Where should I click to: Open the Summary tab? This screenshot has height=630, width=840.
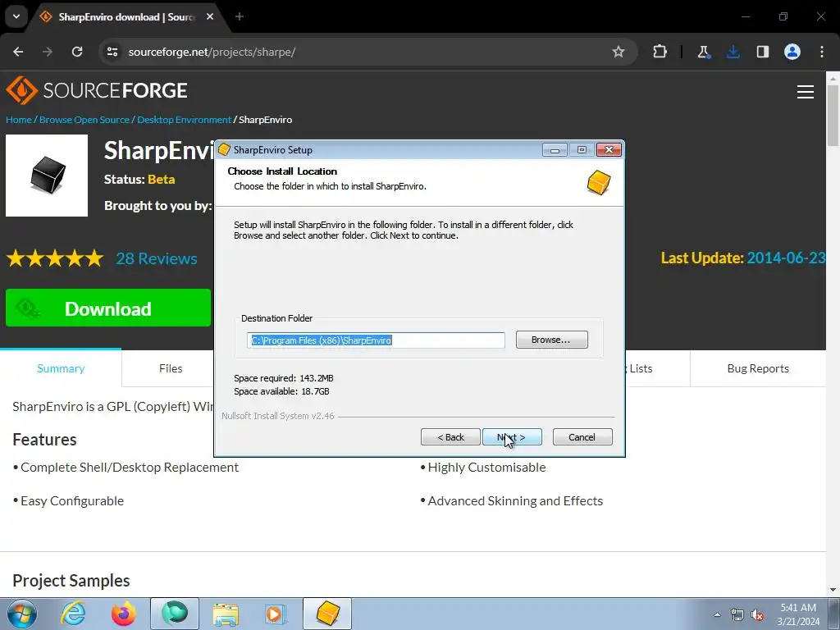[61, 368]
